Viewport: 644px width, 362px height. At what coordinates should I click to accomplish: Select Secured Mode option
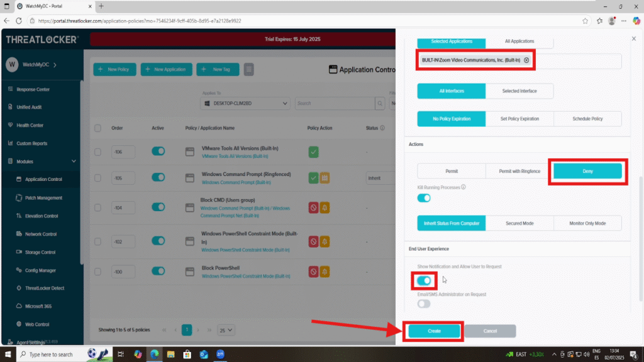(x=519, y=223)
